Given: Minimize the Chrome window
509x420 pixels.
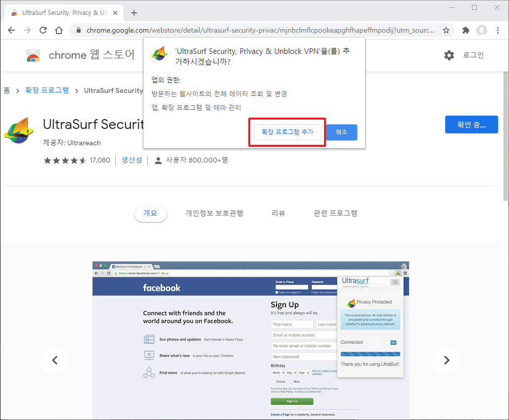Looking at the screenshot, I should coord(452,7).
